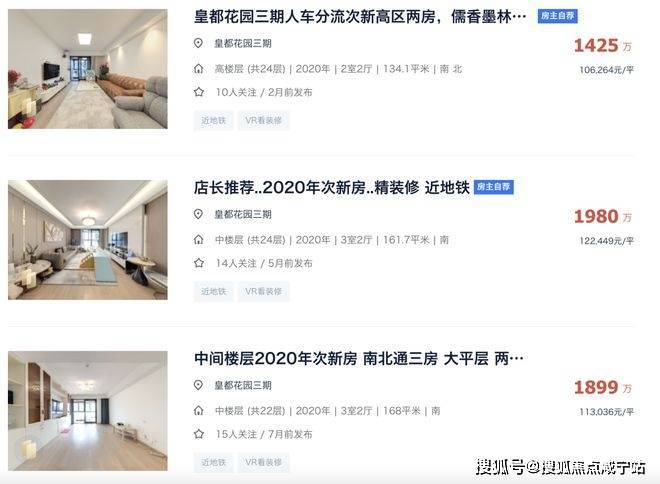Open listing titled 皇都花园三期人车分流次新高区两房
The width and height of the screenshot is (660, 484).
(x=360, y=17)
